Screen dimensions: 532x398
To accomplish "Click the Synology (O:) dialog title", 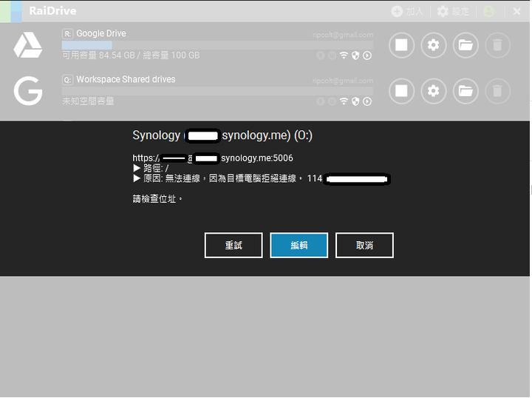I will 222,135.
